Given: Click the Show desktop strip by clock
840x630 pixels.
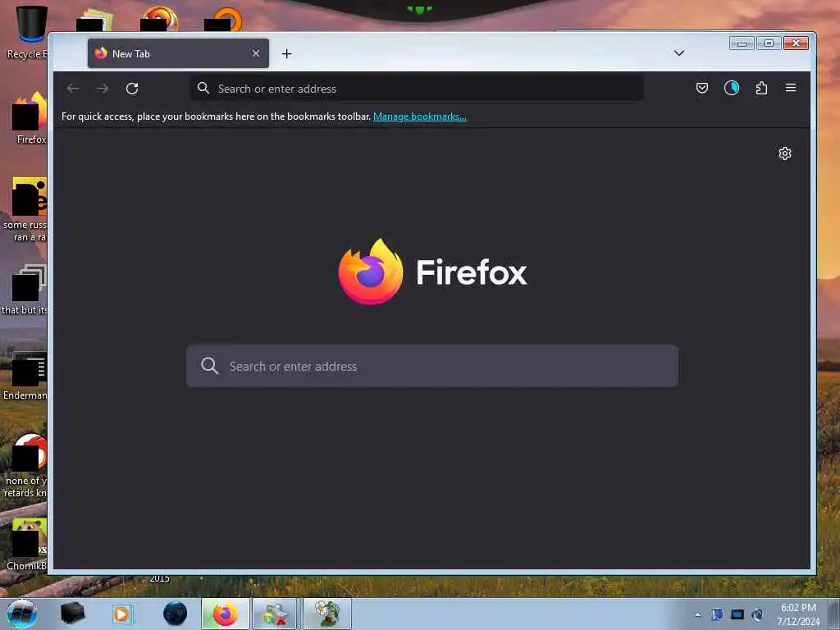Looking at the screenshot, I should tap(834, 614).
